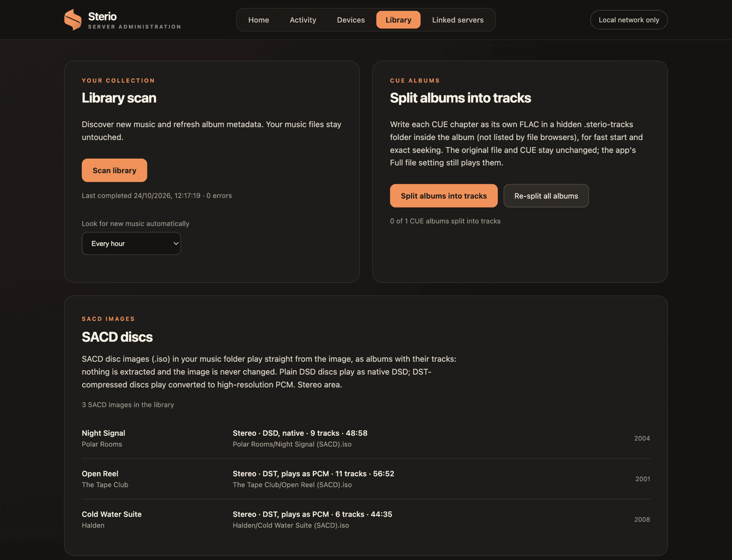This screenshot has width=732, height=560.
Task: Click the 0 of 1 CUE albums status
Action: click(x=445, y=221)
